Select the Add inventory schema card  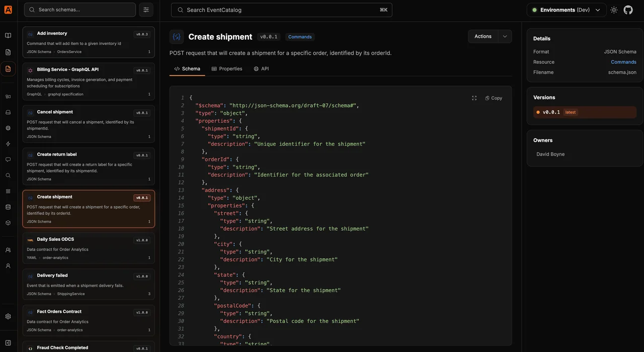click(89, 42)
